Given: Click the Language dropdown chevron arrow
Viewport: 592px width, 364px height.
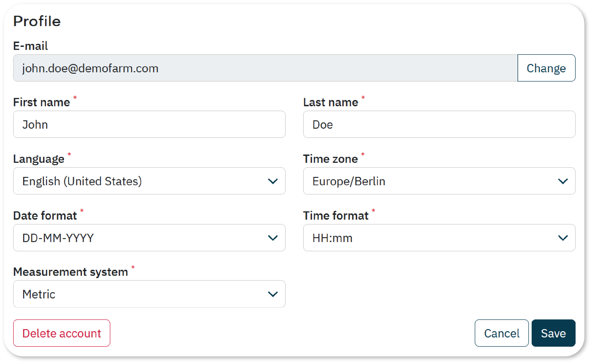Looking at the screenshot, I should click(273, 181).
